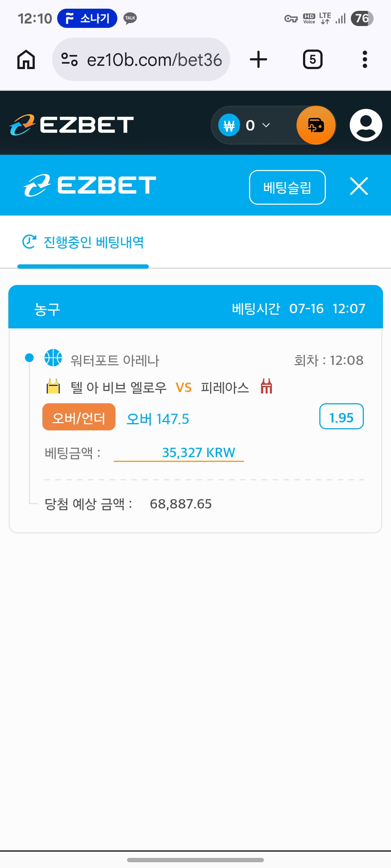
Task: Open the user profile avatar
Action: (366, 125)
